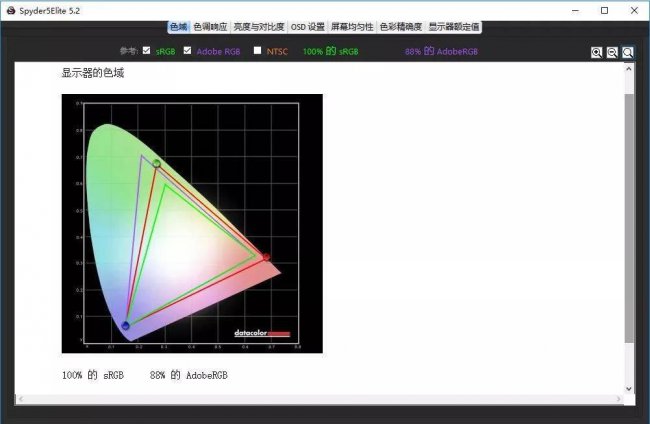Open the 亮度与对比度 tab
Screen dimensions: 650x424
(259, 27)
